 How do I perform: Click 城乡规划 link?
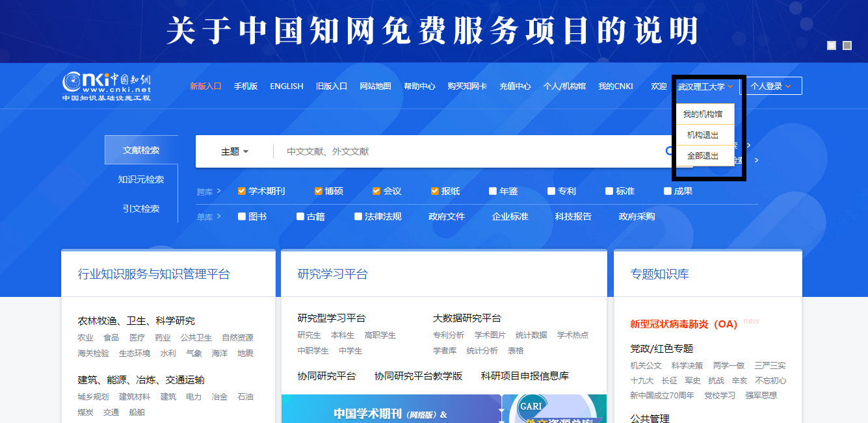[x=94, y=397]
